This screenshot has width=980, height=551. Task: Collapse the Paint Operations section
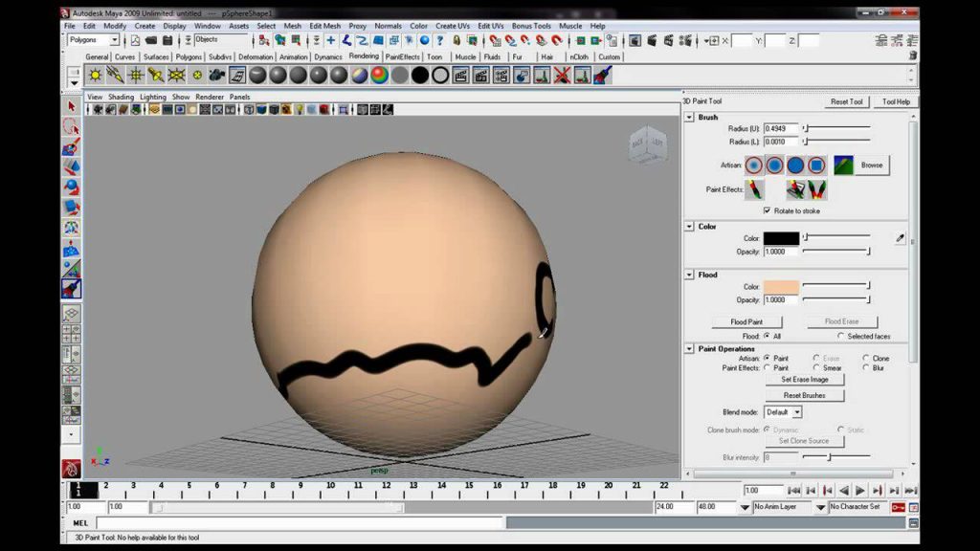tap(689, 348)
